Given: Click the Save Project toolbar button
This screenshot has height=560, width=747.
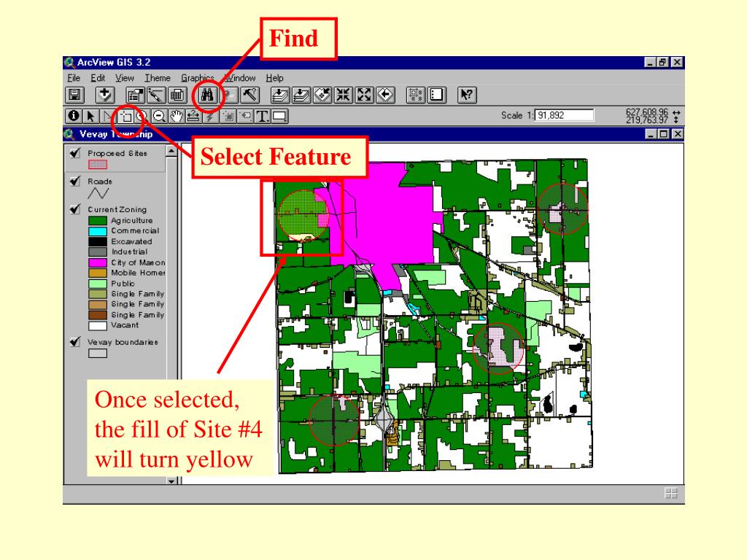Looking at the screenshot, I should pyautogui.click(x=74, y=95).
